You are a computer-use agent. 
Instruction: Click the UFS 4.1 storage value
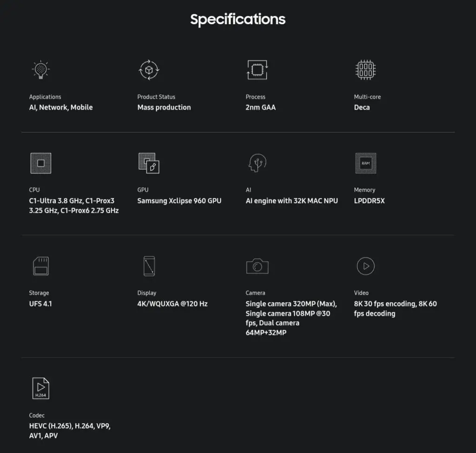(x=40, y=304)
